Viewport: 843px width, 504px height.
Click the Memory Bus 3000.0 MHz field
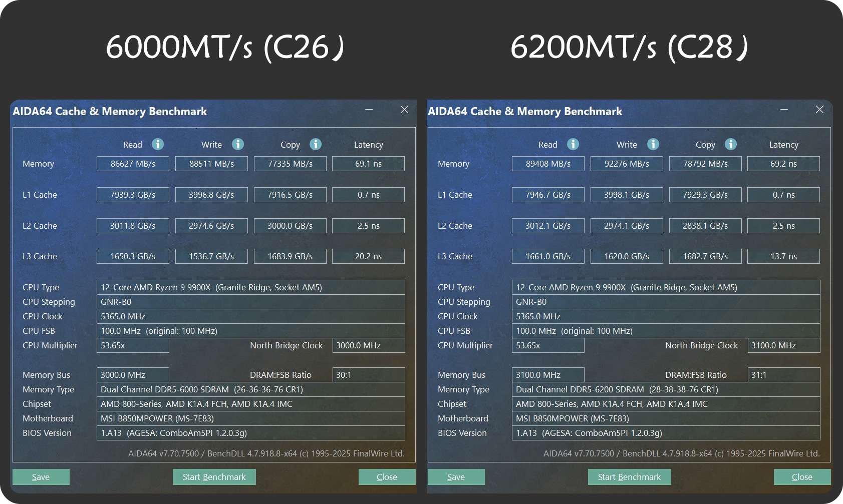133,375
